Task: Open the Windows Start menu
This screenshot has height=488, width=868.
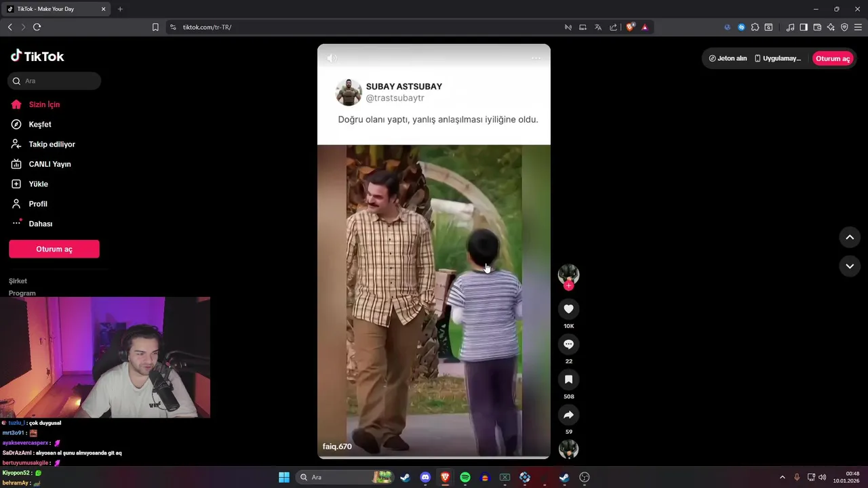Action: point(284,477)
